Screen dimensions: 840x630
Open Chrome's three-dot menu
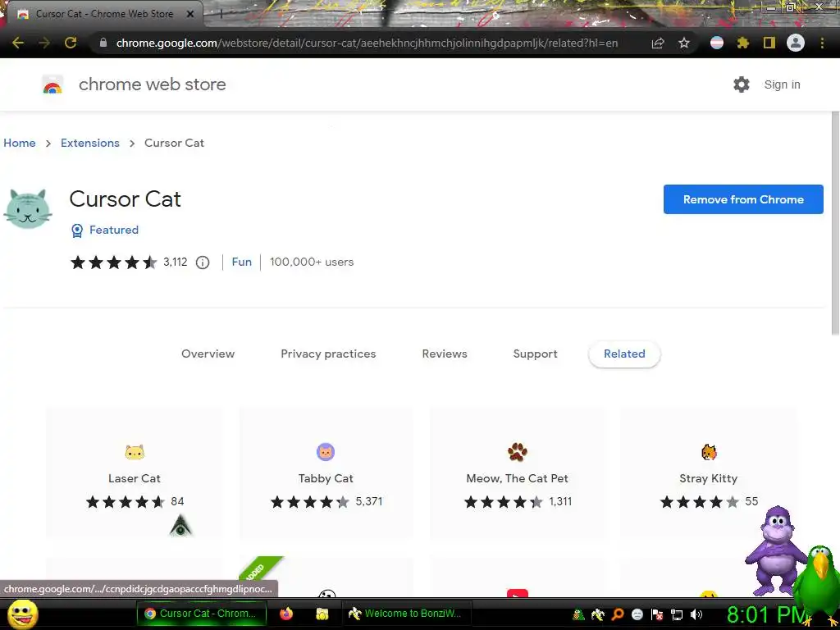coord(822,43)
